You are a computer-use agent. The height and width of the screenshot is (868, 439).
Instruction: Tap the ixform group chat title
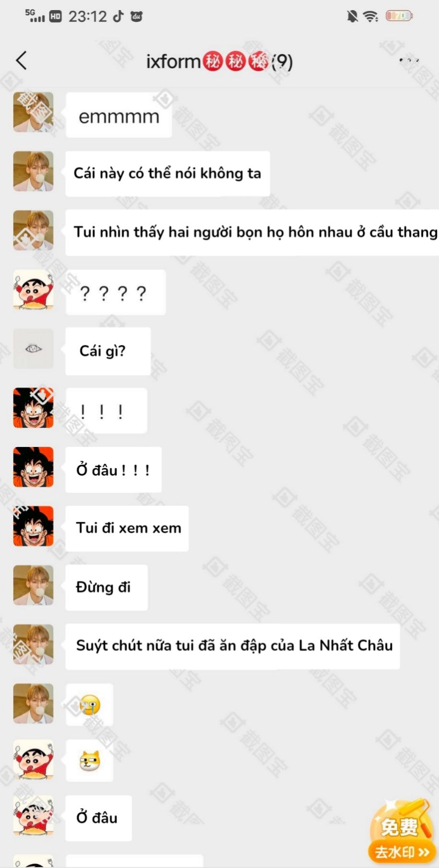tap(219, 61)
